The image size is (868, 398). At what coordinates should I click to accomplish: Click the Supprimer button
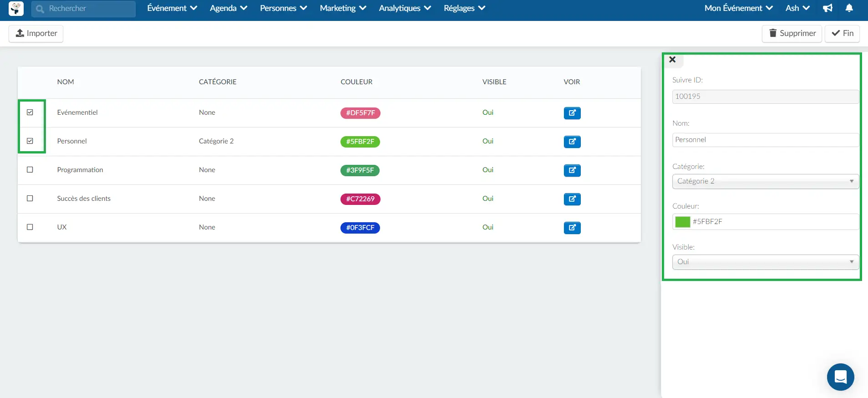click(x=792, y=33)
